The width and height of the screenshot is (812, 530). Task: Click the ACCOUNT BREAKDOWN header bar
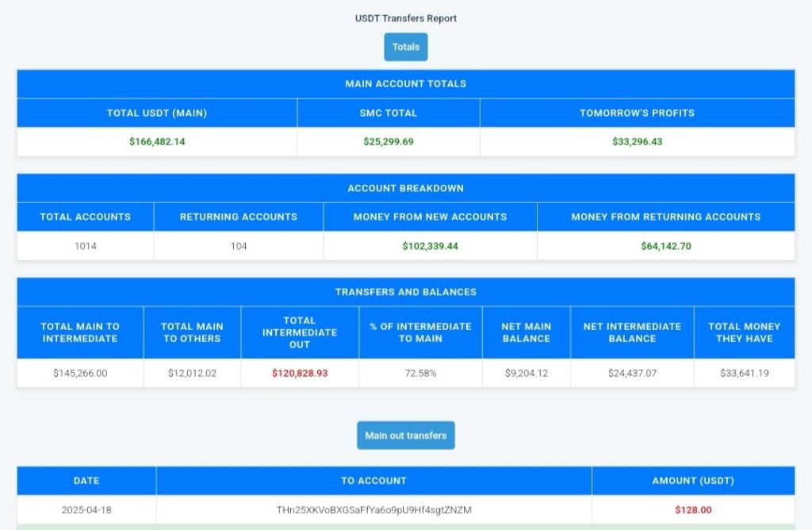[x=405, y=188]
